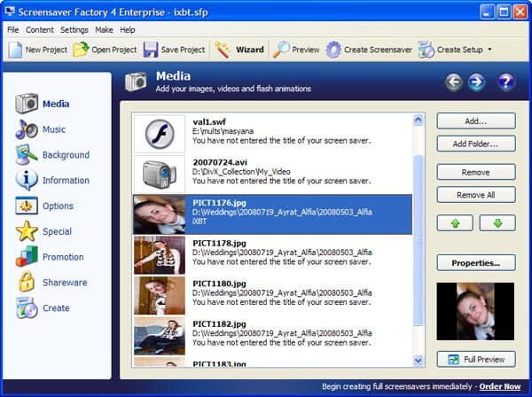Image resolution: width=532 pixels, height=397 pixels.
Task: Select the PICT1176.jpg thumbnail
Action: [160, 214]
